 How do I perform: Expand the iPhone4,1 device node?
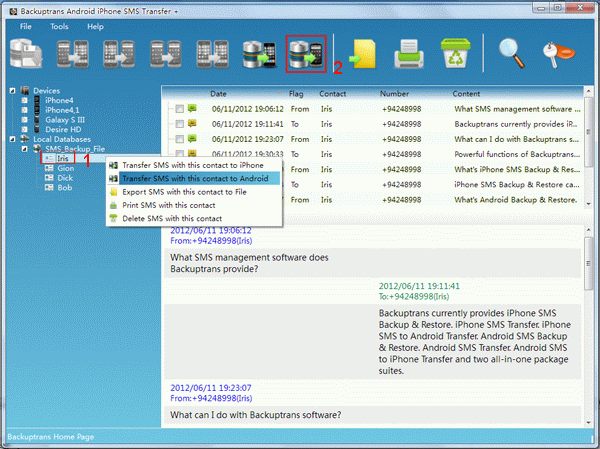coord(24,110)
